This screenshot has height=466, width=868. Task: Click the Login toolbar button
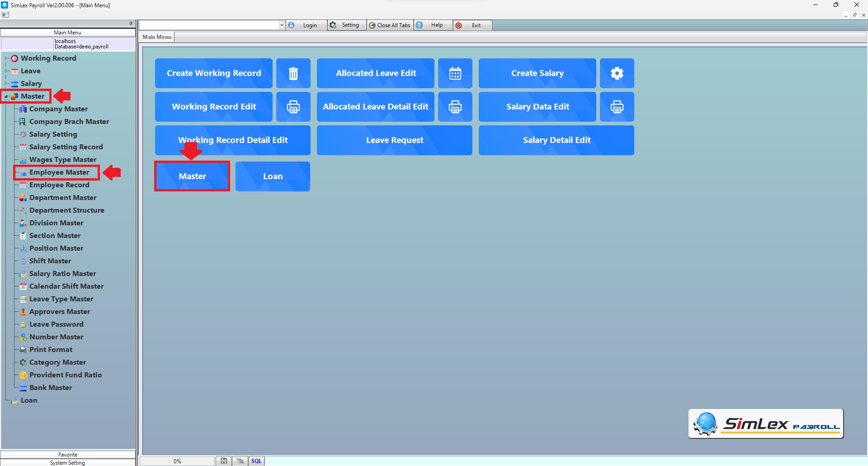tap(306, 25)
